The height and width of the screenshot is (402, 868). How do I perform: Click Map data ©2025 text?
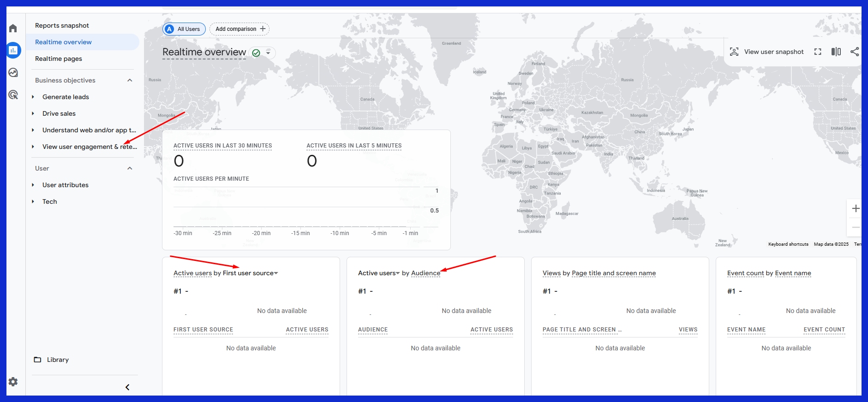click(831, 244)
